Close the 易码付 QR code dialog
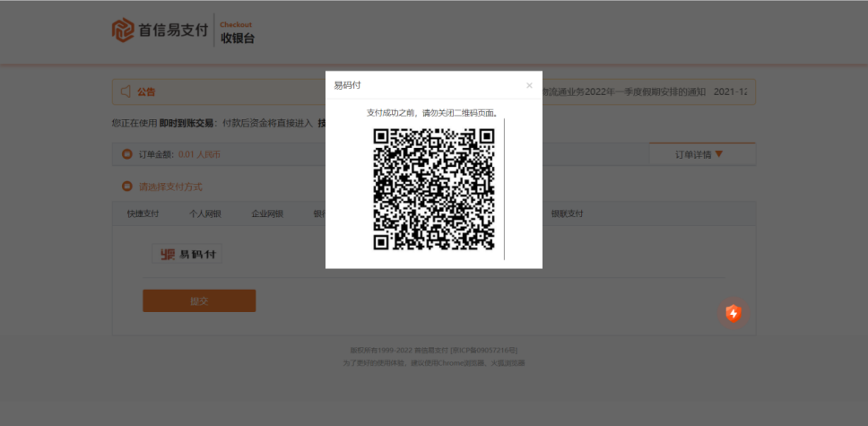Viewport: 868px width, 426px height. tap(529, 85)
